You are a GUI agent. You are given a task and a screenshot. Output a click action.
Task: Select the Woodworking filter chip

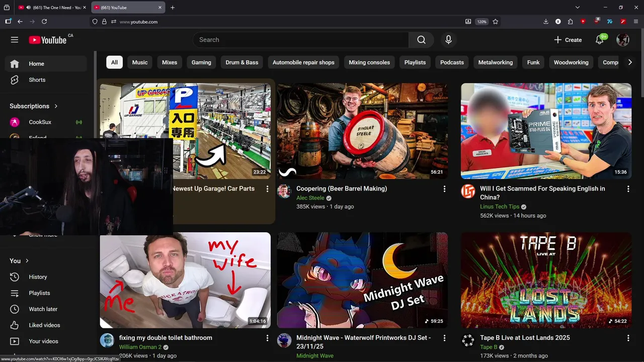pyautogui.click(x=571, y=62)
